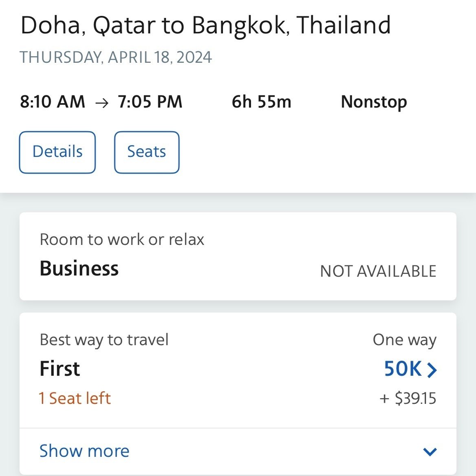Open the flight Details button
This screenshot has width=476, height=476.
[57, 152]
